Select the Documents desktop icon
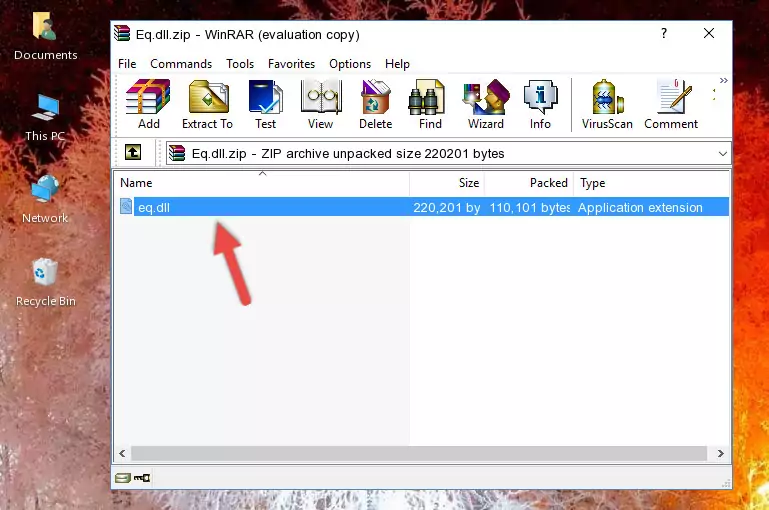The width and height of the screenshot is (769, 510). tap(45, 37)
